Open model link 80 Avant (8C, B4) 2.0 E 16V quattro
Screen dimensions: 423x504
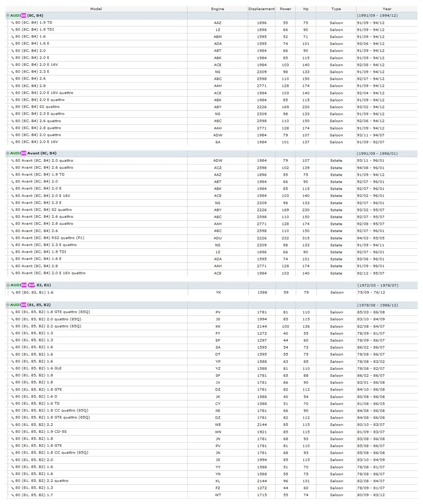click(51, 273)
